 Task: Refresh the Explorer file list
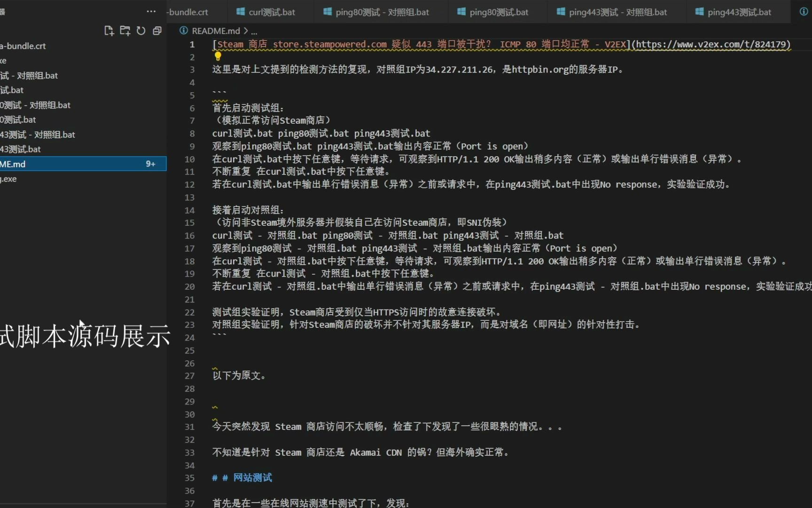click(141, 31)
